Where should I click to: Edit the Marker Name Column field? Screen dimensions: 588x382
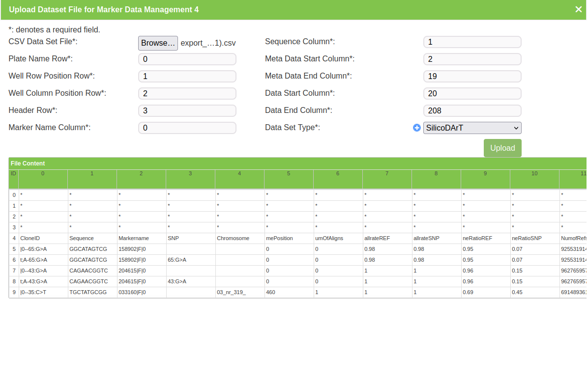pyautogui.click(x=187, y=128)
